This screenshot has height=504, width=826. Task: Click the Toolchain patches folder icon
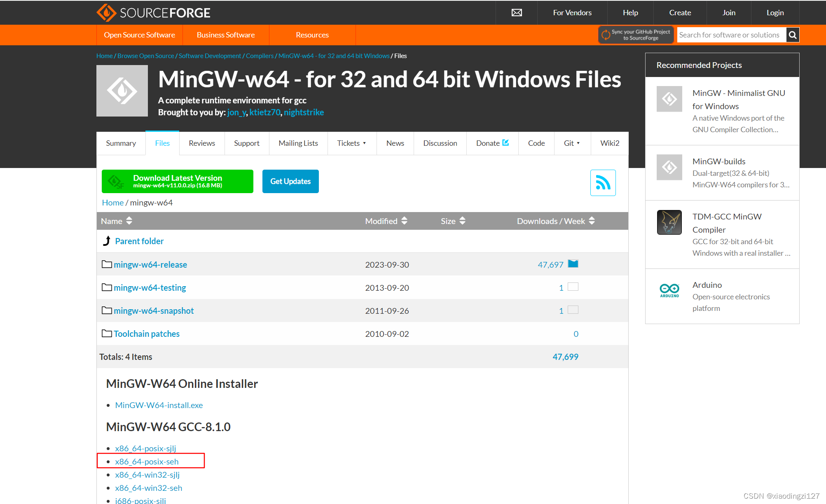pyautogui.click(x=107, y=334)
